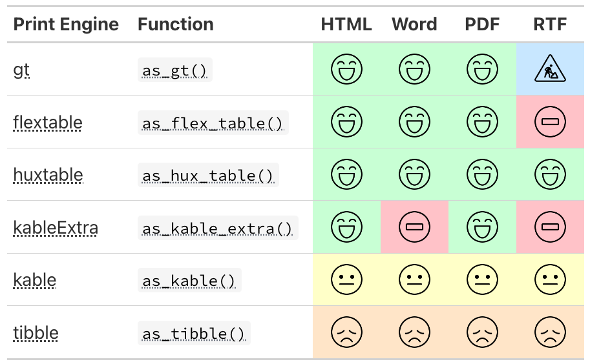The image size is (590, 364).
Task: Click the as_hux_table() function link
Action: pyautogui.click(x=208, y=176)
